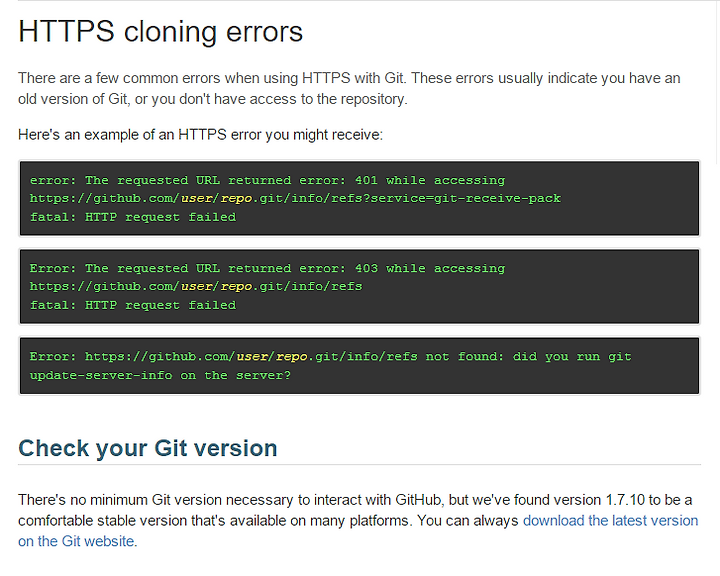Screen dimensions: 720x576
Task: Click the info/refs URL in the 403 code block
Action: [x=196, y=287]
